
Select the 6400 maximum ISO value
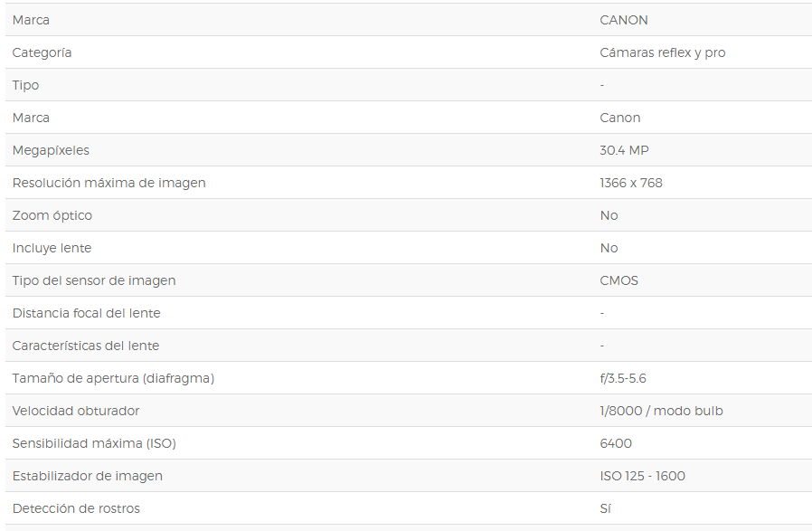pos(616,444)
